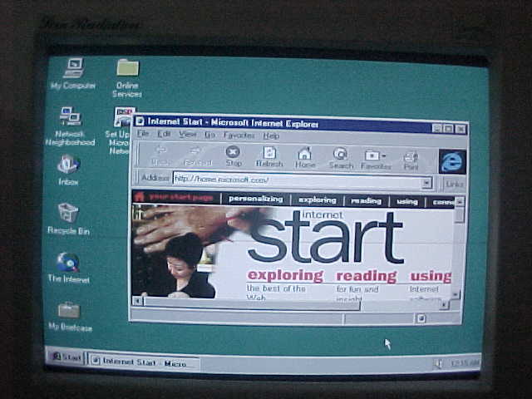This screenshot has width=532, height=399.
Task: Open the Go menu
Action: 209,135
